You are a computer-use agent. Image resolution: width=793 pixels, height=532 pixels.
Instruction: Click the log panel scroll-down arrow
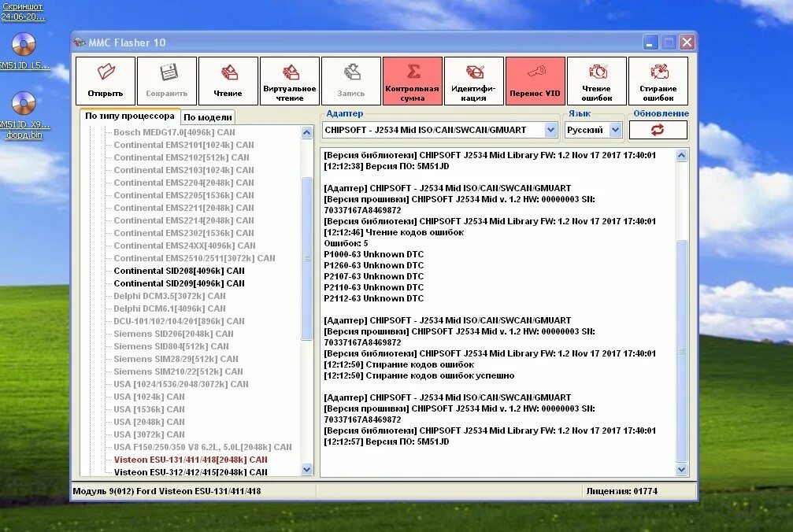coord(681,469)
